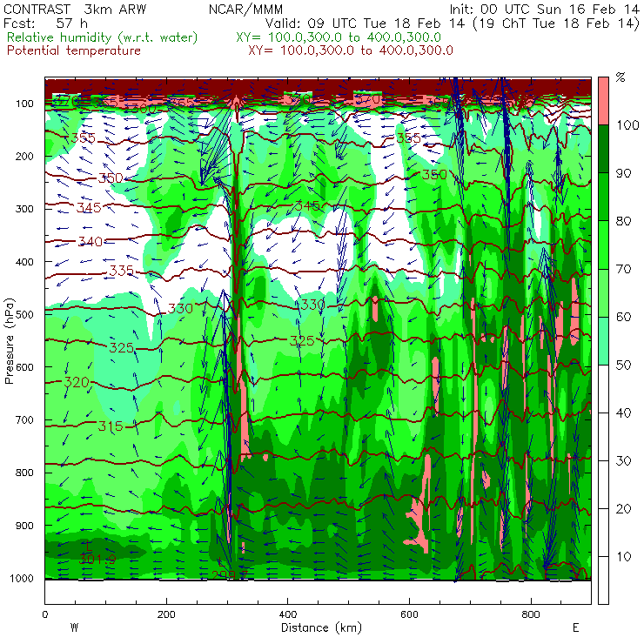This screenshot has height=644, width=644.
Task: Click the white below-50% colorbar section
Action: point(603,485)
